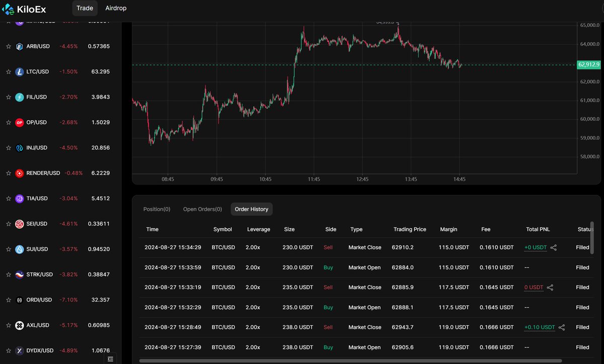Star the ORDI/USD pair
This screenshot has width=604, height=364.
[x=8, y=300]
